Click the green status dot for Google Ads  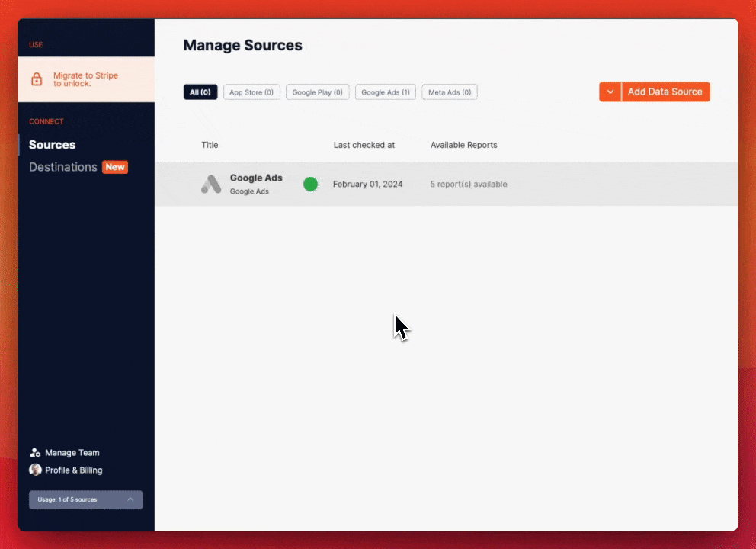point(310,184)
